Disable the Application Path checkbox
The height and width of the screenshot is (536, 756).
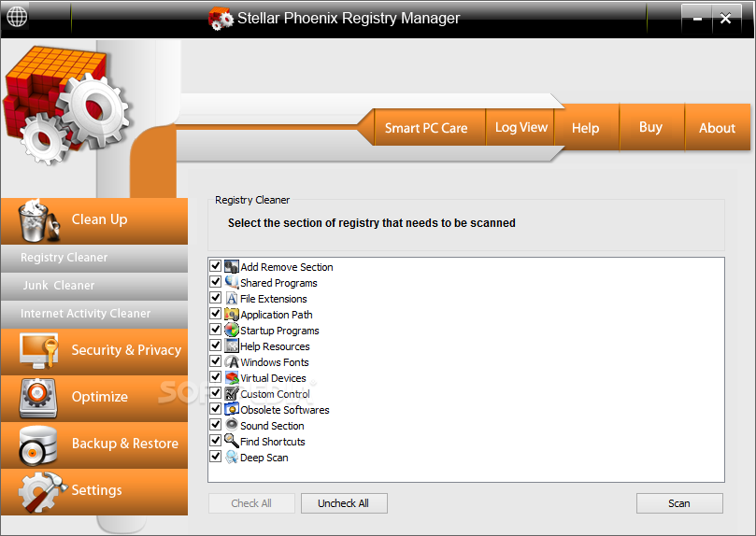(216, 314)
